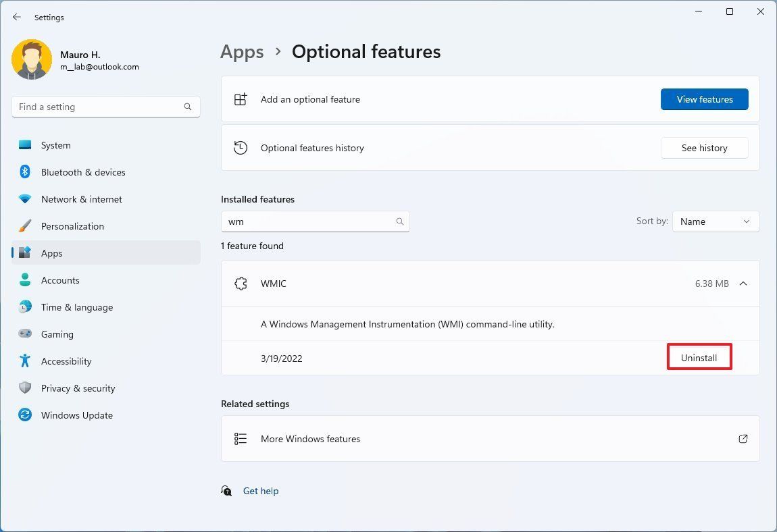Screen dimensions: 777x532
Task: Open Network & internet settings
Action: pyautogui.click(x=81, y=199)
